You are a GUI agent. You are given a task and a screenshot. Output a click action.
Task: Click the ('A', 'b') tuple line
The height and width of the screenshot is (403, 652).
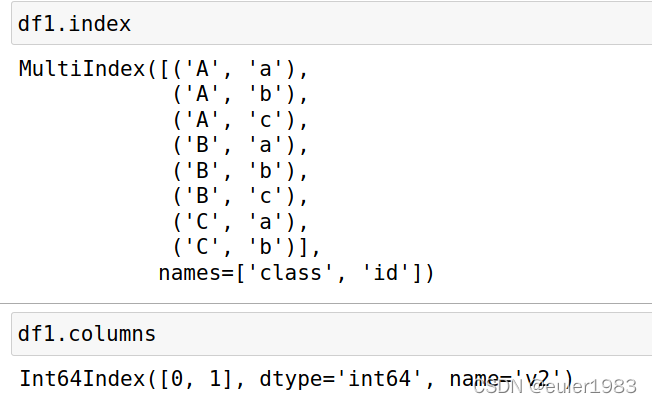(x=240, y=94)
